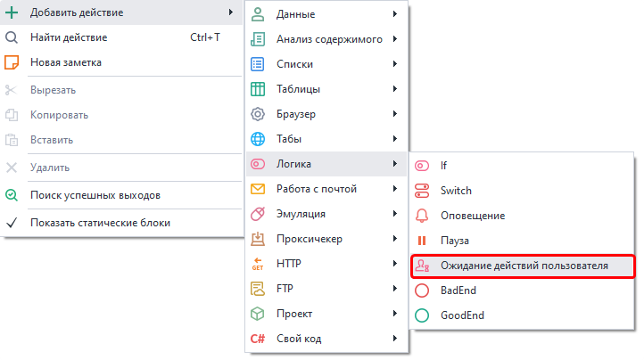Image resolution: width=644 pixels, height=360 pixels.
Task: Select the If logic action
Action: [443, 166]
